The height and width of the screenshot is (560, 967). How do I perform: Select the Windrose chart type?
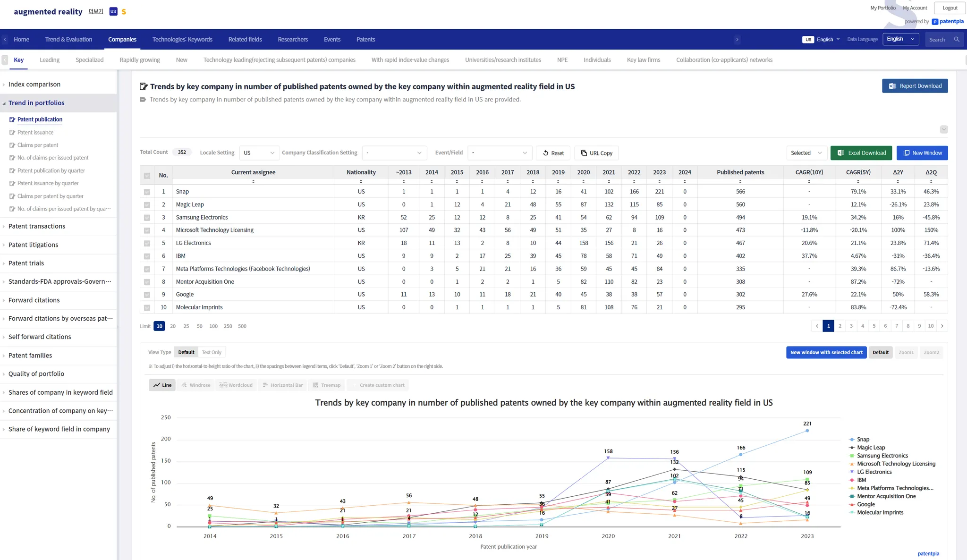(196, 385)
